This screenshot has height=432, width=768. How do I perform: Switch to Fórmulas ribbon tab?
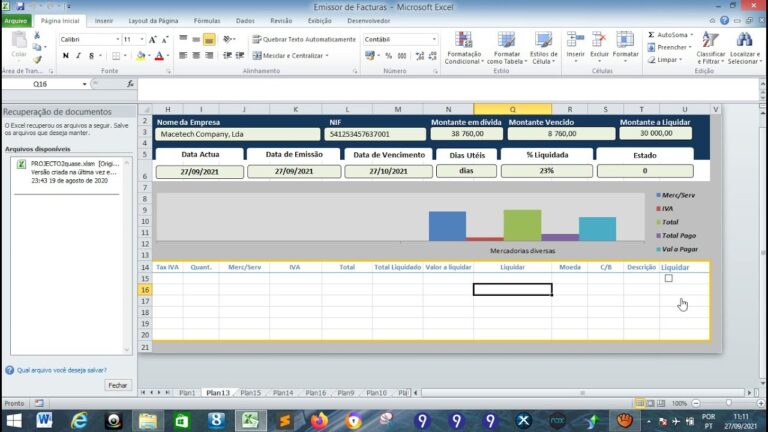tap(207, 21)
